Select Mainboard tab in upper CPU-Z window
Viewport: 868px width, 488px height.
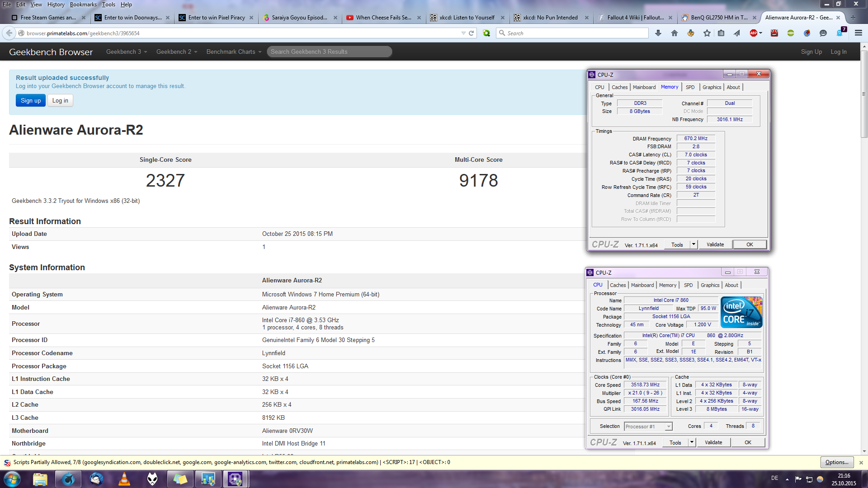pos(644,87)
